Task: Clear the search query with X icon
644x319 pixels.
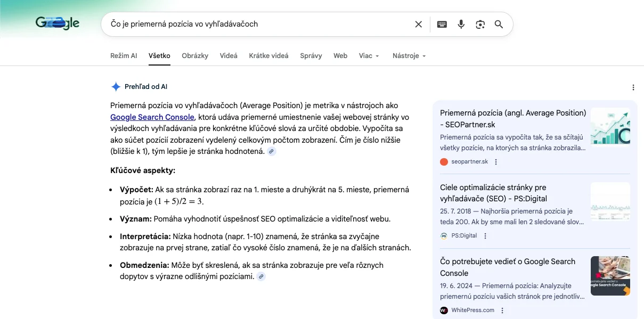Action: pos(418,24)
